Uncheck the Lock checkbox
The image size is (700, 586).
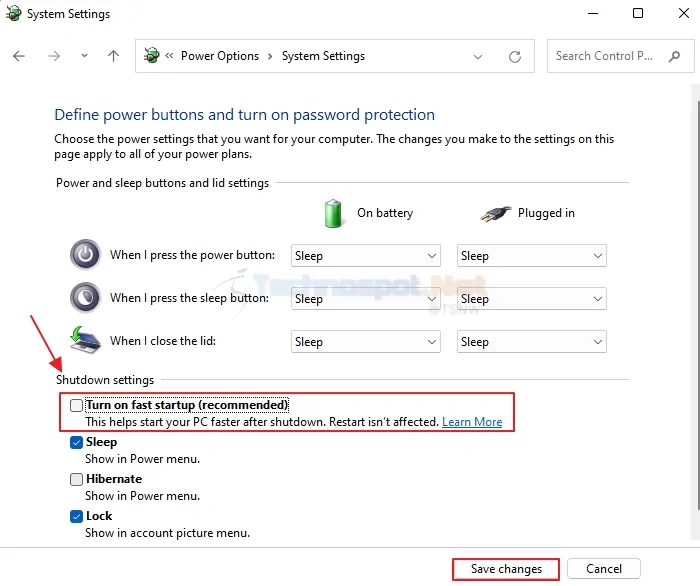[76, 516]
